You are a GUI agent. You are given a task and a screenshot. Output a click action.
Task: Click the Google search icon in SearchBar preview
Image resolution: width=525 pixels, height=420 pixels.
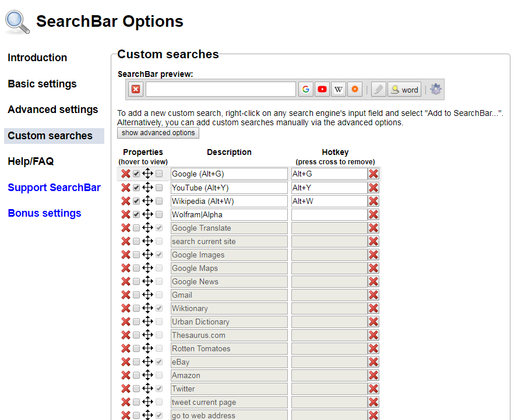(306, 89)
